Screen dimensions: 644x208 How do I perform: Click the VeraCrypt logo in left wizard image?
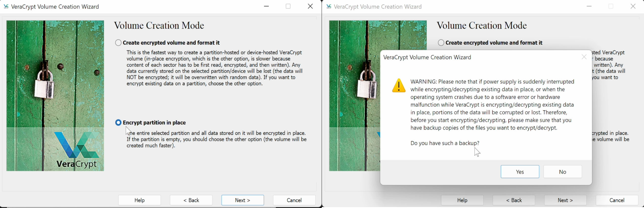77,150
